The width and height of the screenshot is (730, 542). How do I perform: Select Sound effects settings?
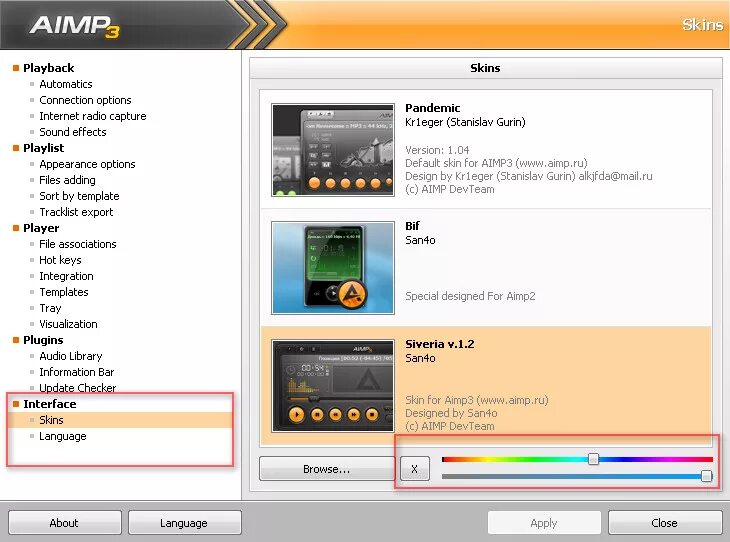pos(73,132)
